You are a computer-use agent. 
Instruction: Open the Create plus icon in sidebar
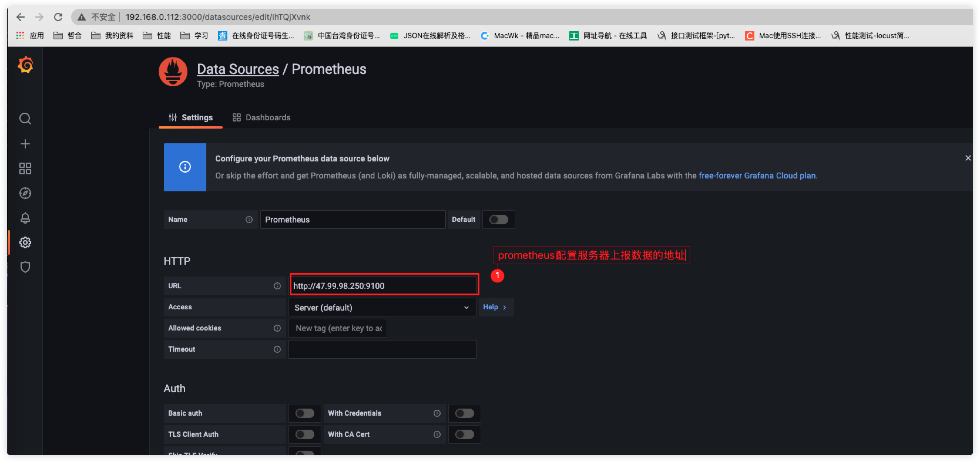[25, 144]
